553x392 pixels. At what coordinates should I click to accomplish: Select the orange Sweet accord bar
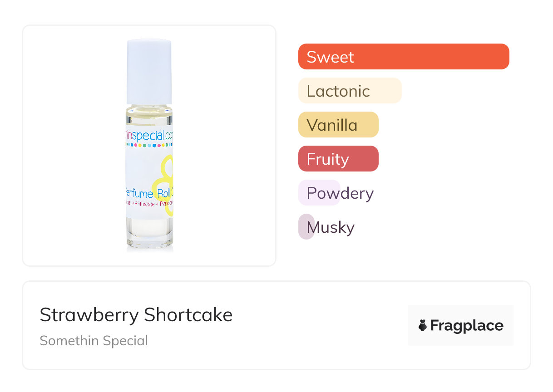(404, 57)
